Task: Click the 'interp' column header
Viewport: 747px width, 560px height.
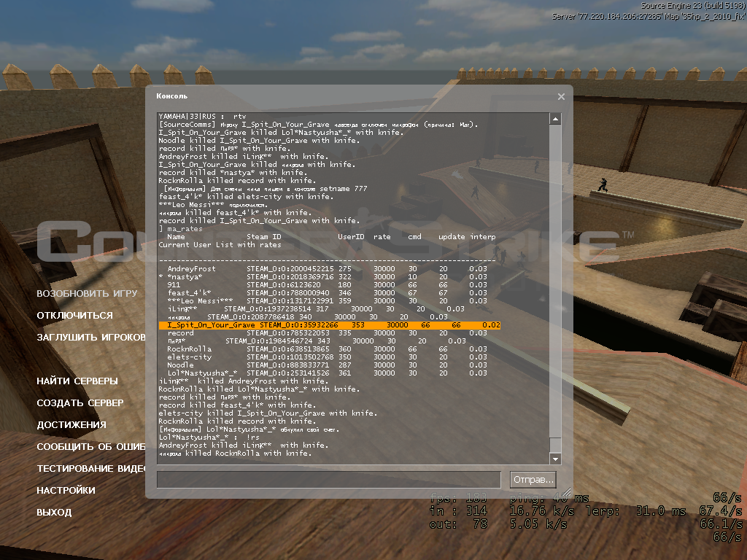Action: click(x=483, y=237)
